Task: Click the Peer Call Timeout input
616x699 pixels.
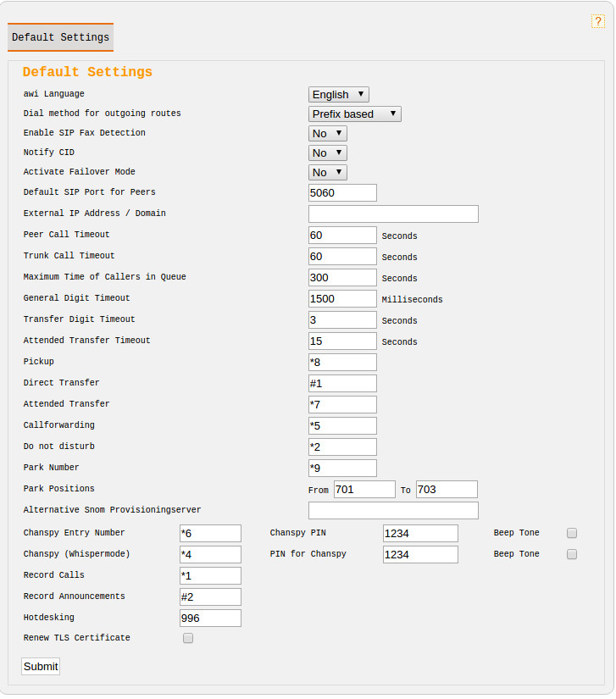Action: pyautogui.click(x=342, y=235)
